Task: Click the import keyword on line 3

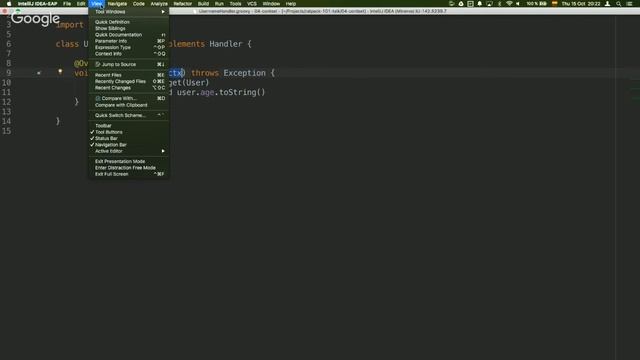Action: 69,24
